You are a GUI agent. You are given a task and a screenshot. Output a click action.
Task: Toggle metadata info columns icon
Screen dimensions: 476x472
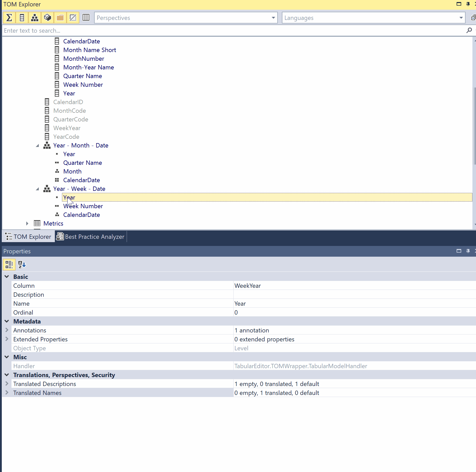[x=86, y=18]
